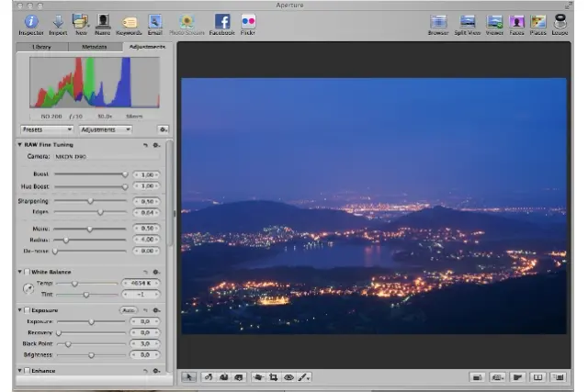The image size is (588, 392).
Task: Open the Metadata tab
Action: pyautogui.click(x=94, y=46)
